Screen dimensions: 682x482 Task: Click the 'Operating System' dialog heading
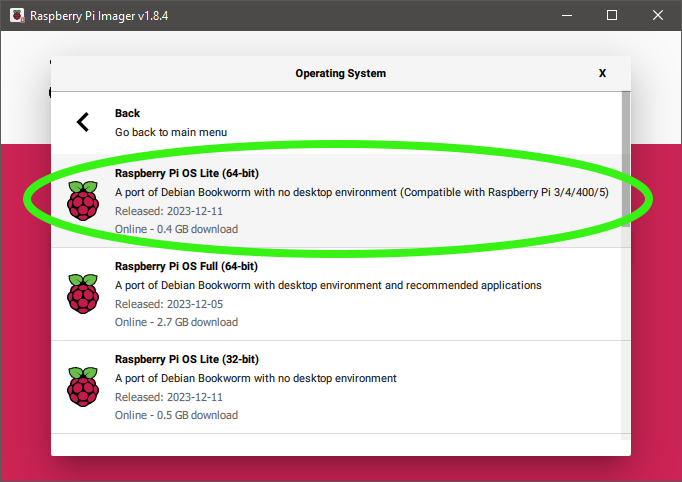pyautogui.click(x=341, y=73)
